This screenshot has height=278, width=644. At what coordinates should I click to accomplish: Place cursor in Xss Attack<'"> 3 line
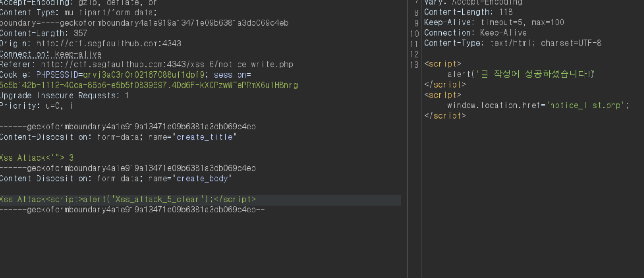(x=37, y=158)
